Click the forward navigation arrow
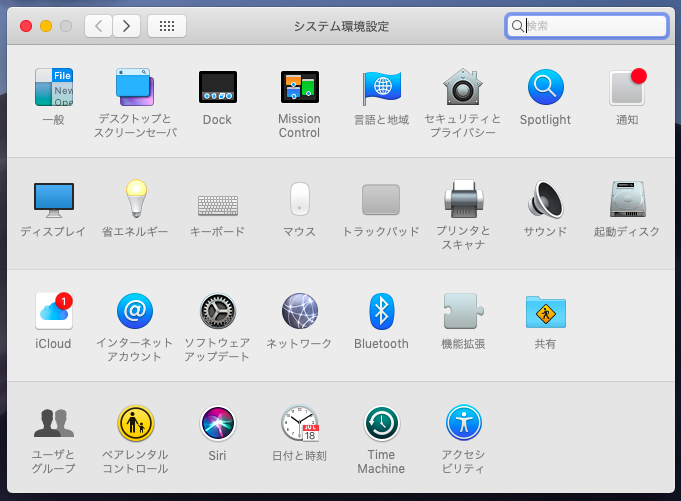681x501 pixels. point(126,26)
